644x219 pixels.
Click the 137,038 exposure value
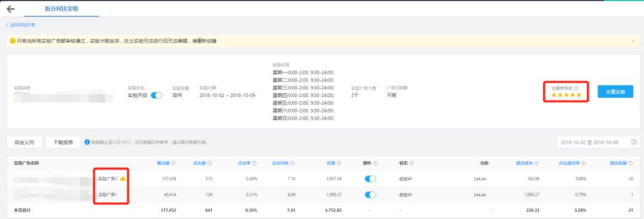tap(169, 179)
